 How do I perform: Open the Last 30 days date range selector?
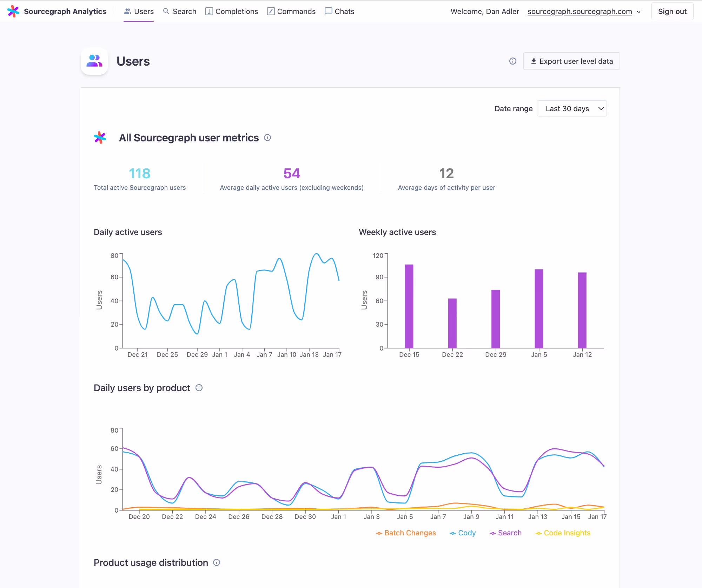(572, 108)
